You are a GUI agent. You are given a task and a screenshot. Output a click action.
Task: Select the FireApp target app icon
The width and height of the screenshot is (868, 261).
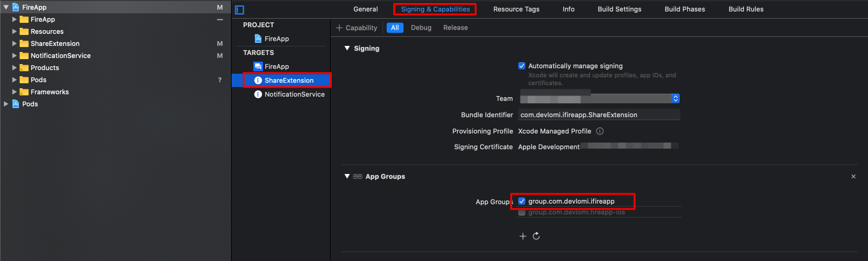258,66
